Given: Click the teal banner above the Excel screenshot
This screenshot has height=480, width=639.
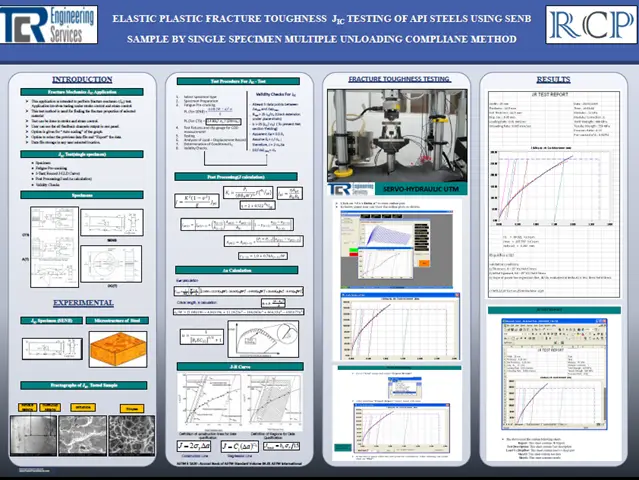Looking at the screenshot, I should (x=554, y=310).
